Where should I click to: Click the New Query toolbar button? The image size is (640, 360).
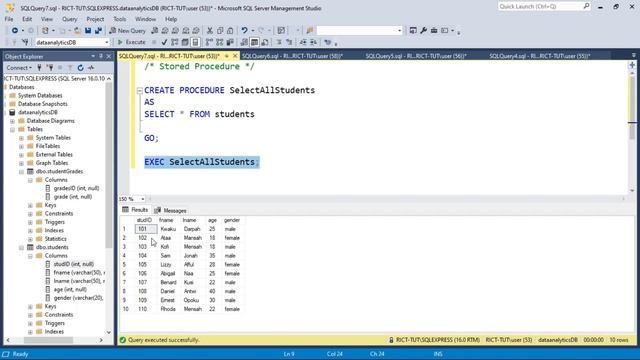pos(128,31)
